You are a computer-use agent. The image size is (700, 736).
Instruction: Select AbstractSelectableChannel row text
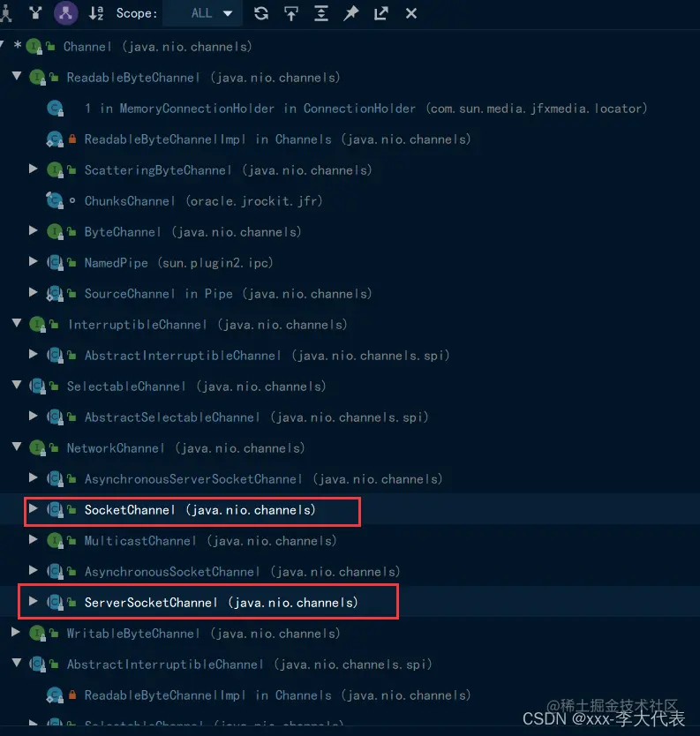tap(256, 417)
